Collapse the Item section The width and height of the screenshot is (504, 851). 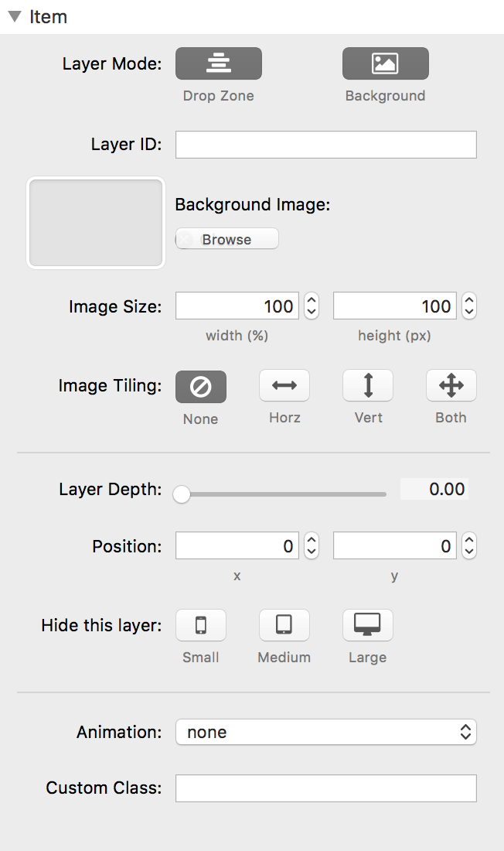point(14,17)
